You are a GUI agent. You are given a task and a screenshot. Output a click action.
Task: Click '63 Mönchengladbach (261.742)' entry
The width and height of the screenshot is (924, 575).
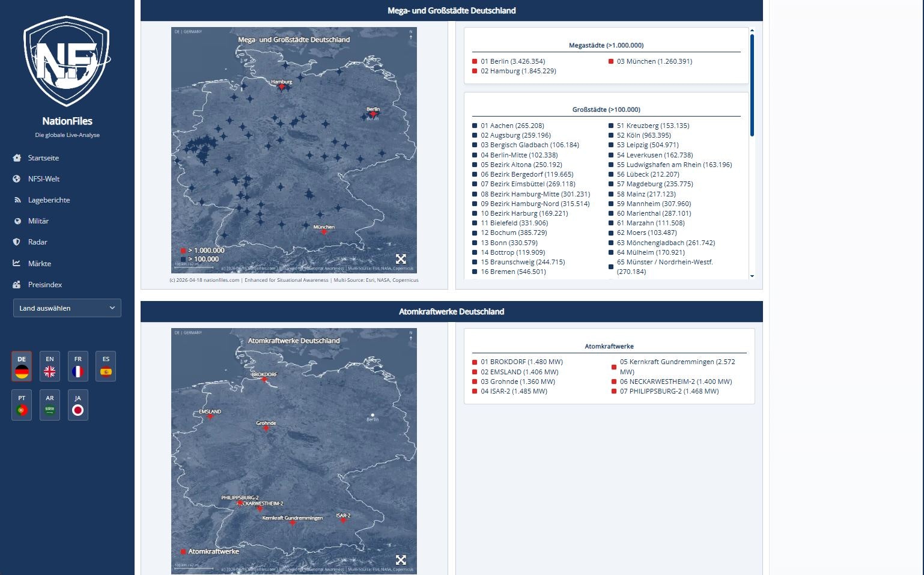tap(666, 243)
